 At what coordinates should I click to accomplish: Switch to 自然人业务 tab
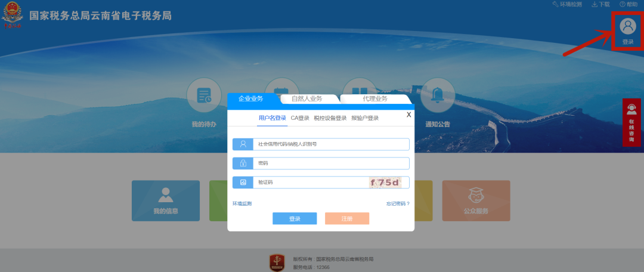pos(307,98)
